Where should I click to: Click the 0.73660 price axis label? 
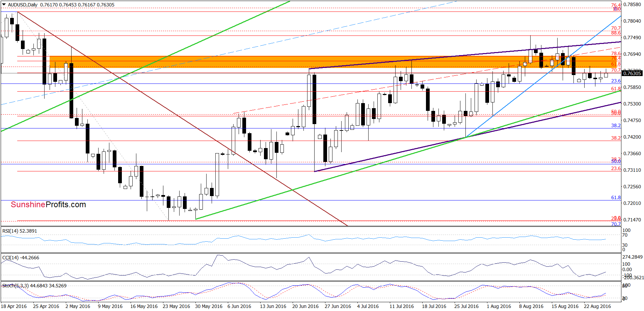632,153
